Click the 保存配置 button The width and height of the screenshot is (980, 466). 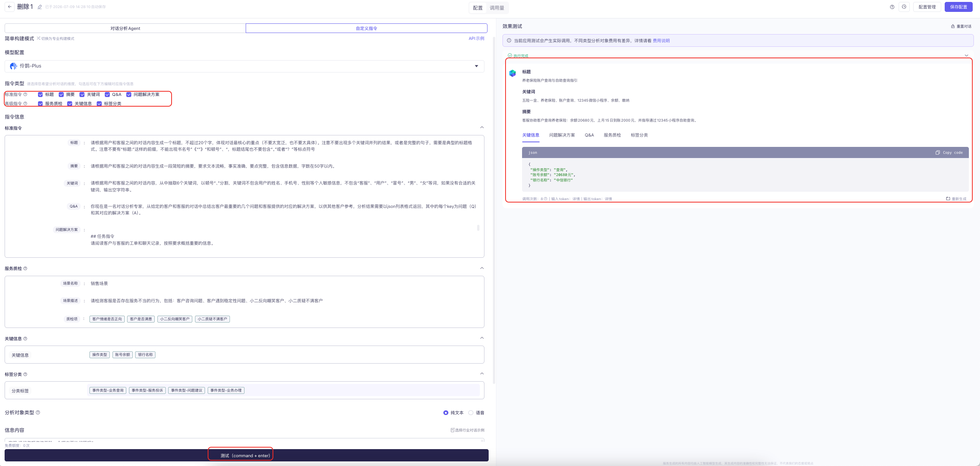959,7
